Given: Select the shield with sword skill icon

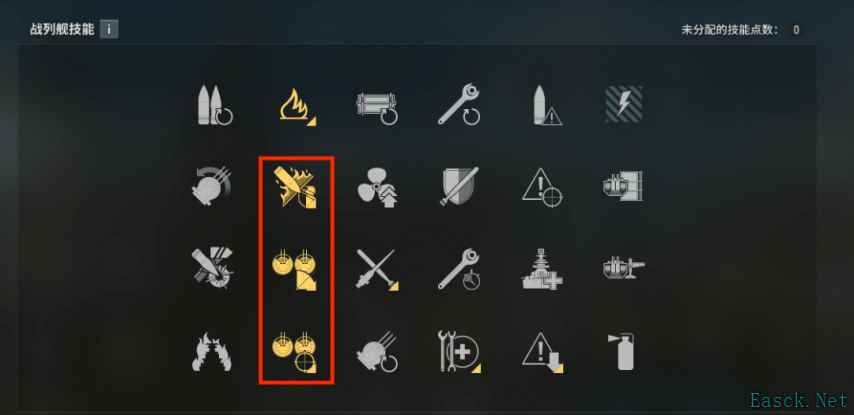Looking at the screenshot, I should point(460,186).
